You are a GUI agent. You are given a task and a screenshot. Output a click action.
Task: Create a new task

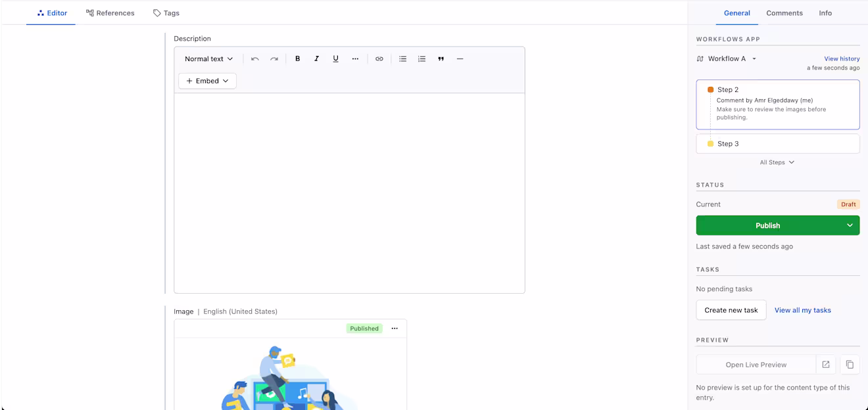pyautogui.click(x=731, y=310)
